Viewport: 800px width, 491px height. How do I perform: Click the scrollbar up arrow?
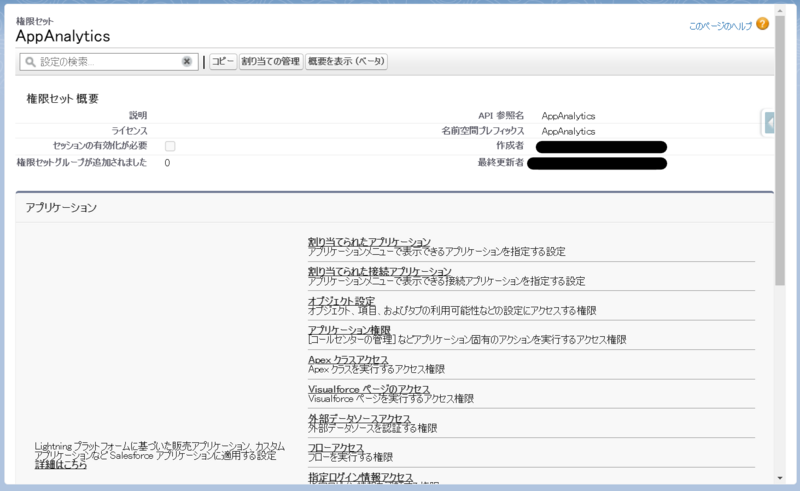780,10
